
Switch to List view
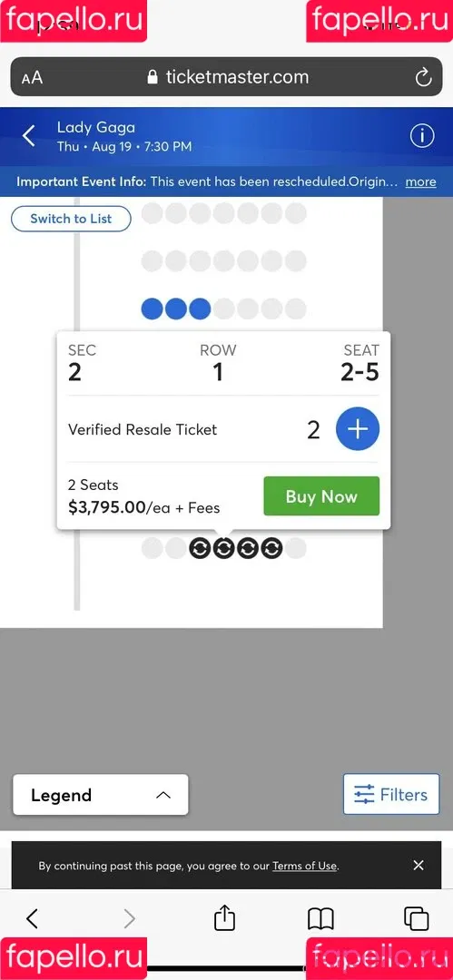(x=71, y=219)
